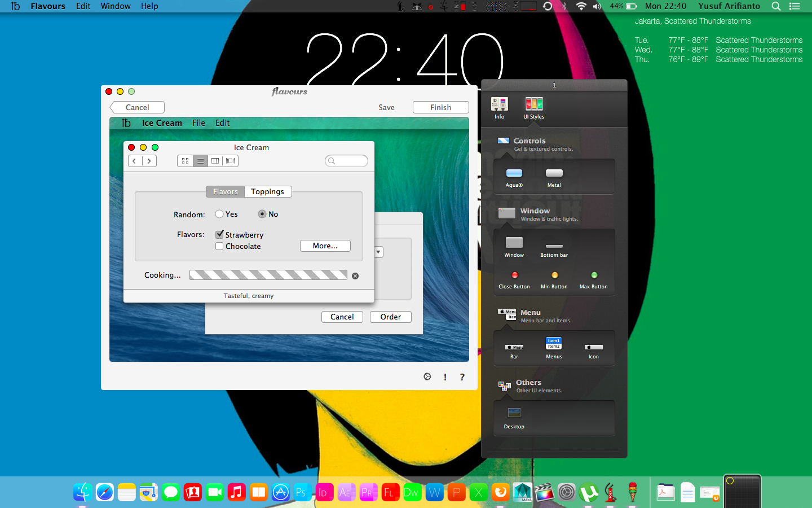This screenshot has width=812, height=508.
Task: Switch preview to list view
Action: [x=200, y=161]
